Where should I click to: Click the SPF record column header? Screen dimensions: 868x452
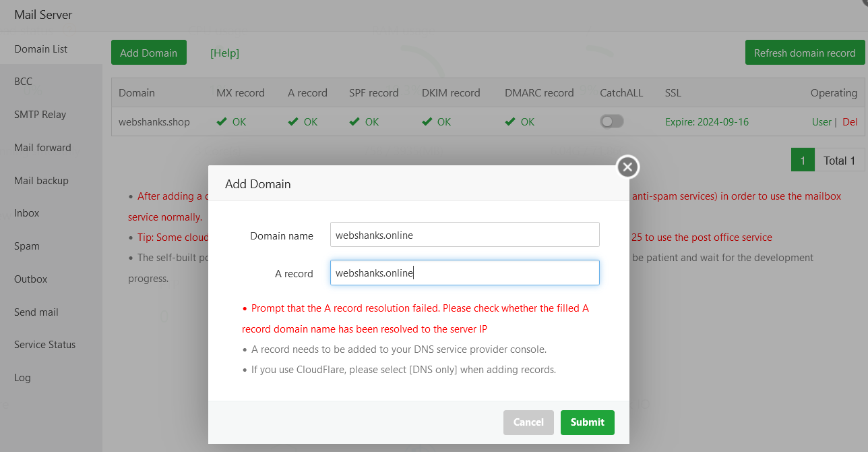click(x=374, y=93)
